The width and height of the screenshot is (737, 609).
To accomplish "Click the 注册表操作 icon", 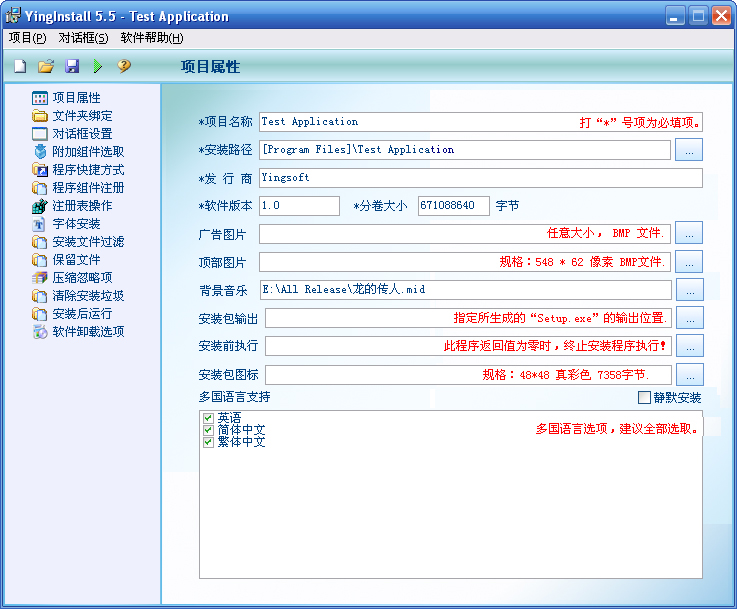I will coord(40,206).
